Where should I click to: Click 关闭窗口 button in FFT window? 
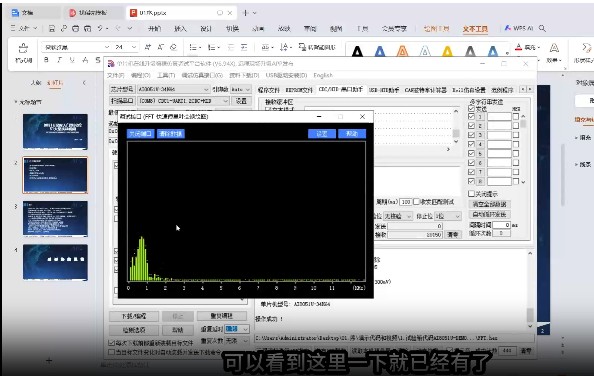pos(141,134)
